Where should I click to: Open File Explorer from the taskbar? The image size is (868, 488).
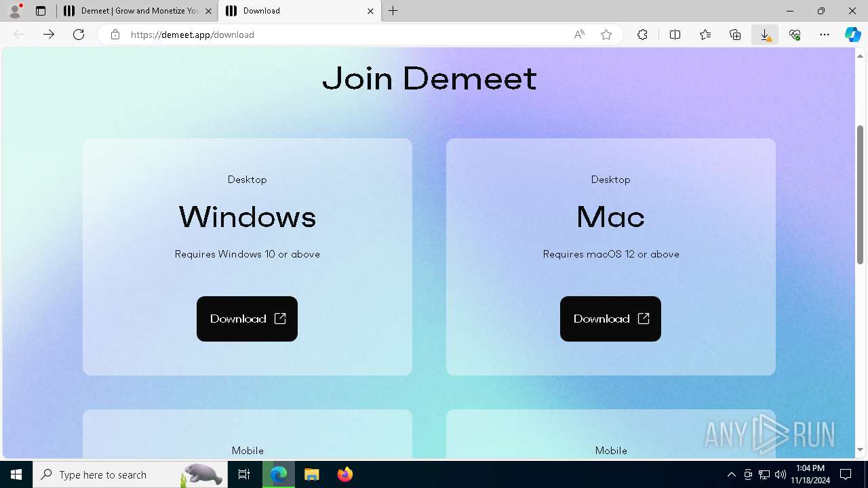click(312, 474)
